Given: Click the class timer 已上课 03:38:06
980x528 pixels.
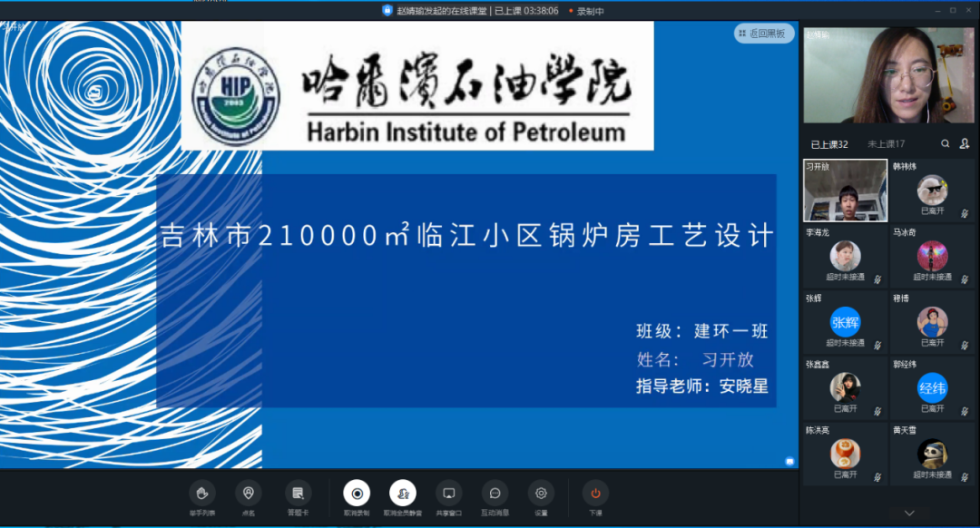Looking at the screenshot, I should pyautogui.click(x=526, y=11).
